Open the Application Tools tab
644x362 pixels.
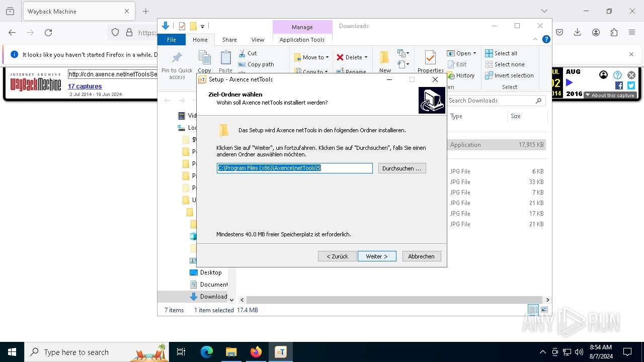point(302,40)
